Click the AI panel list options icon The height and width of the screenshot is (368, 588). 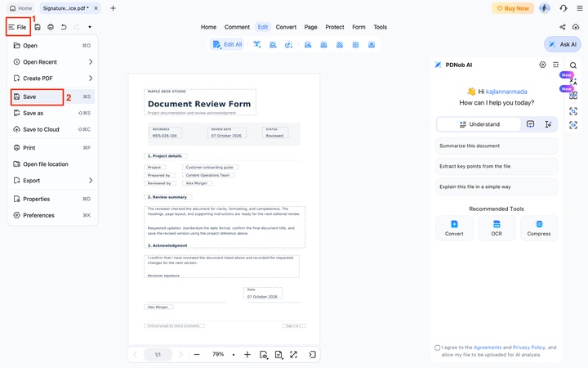click(x=556, y=65)
